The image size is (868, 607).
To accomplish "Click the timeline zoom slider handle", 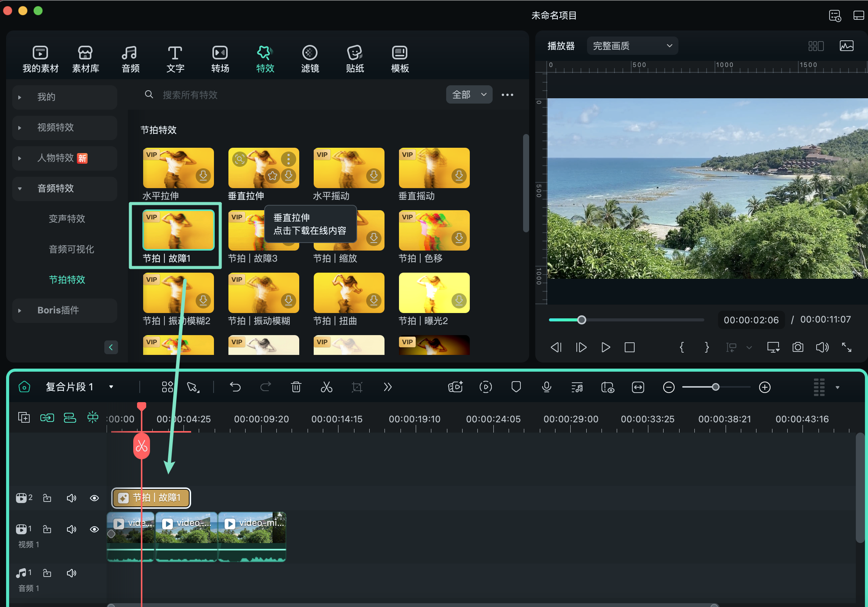I will coord(716,387).
